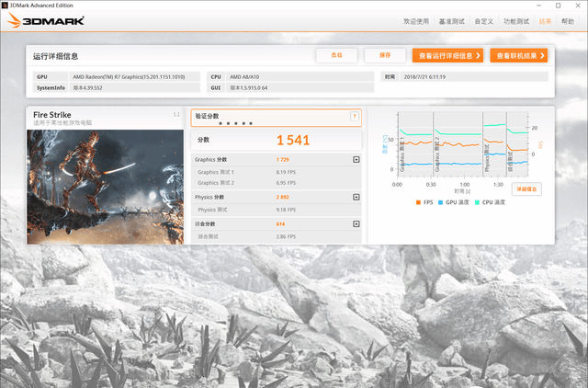Open the 帮助 tab

568,21
